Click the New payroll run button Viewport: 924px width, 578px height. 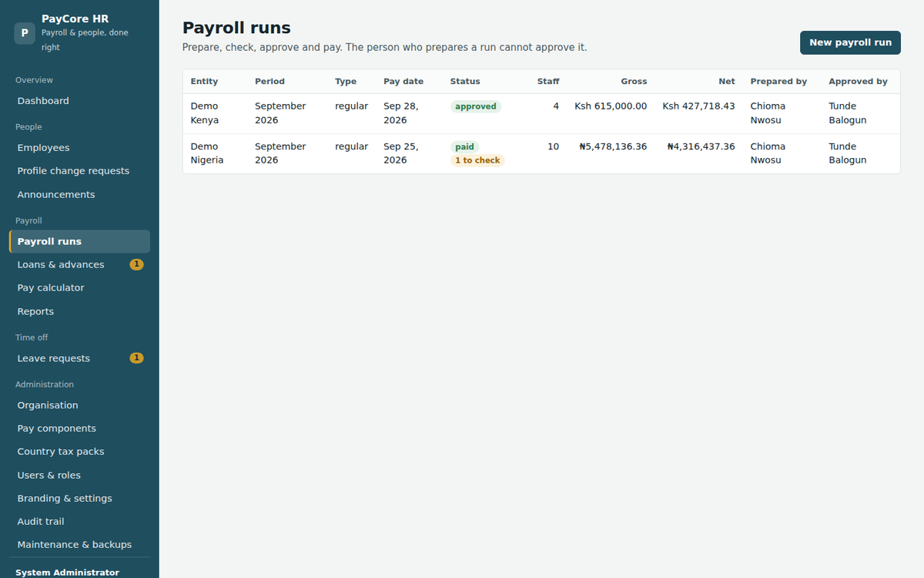click(850, 42)
